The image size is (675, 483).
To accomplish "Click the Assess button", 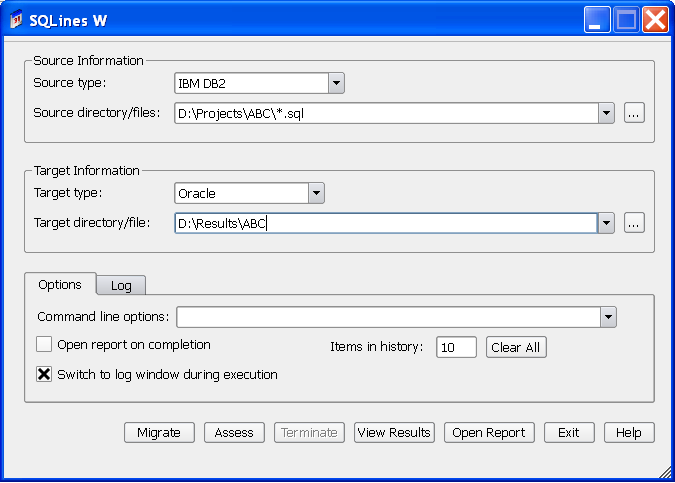I will (234, 432).
